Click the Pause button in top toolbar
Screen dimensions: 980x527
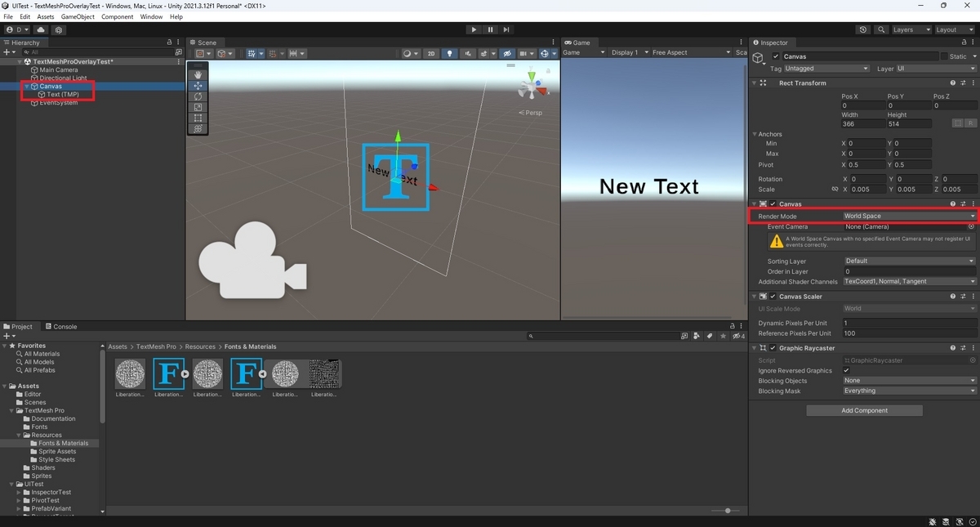[490, 29]
